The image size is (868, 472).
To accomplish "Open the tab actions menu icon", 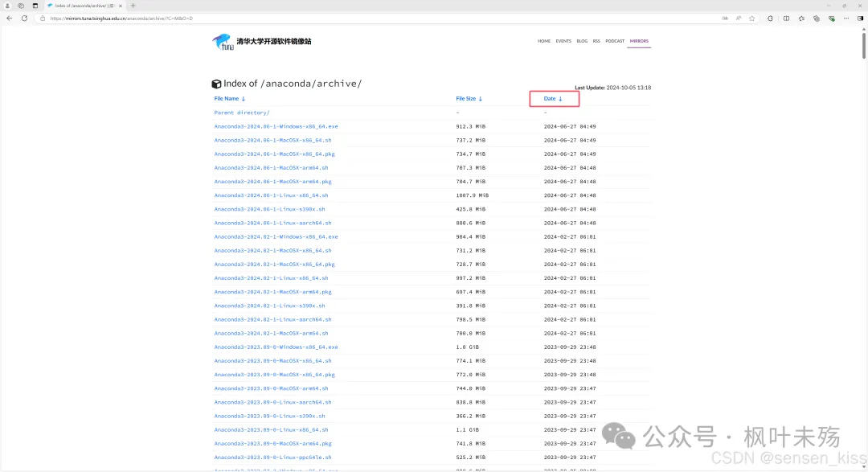I will click(35, 6).
